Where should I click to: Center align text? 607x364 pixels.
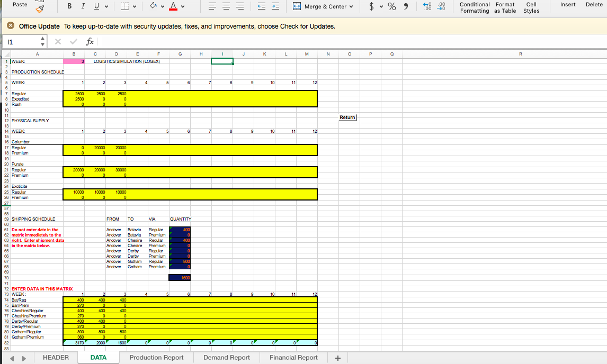tap(226, 6)
